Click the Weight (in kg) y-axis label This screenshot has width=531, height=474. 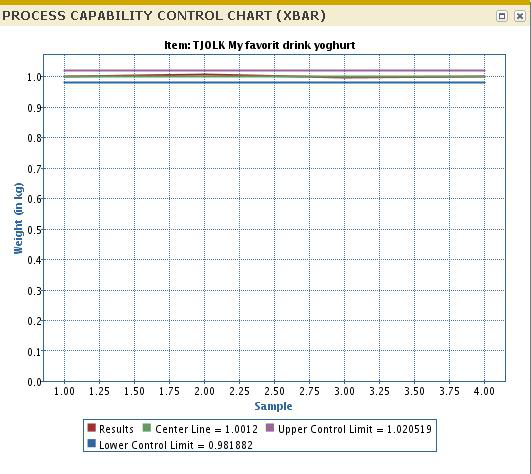pos(18,218)
